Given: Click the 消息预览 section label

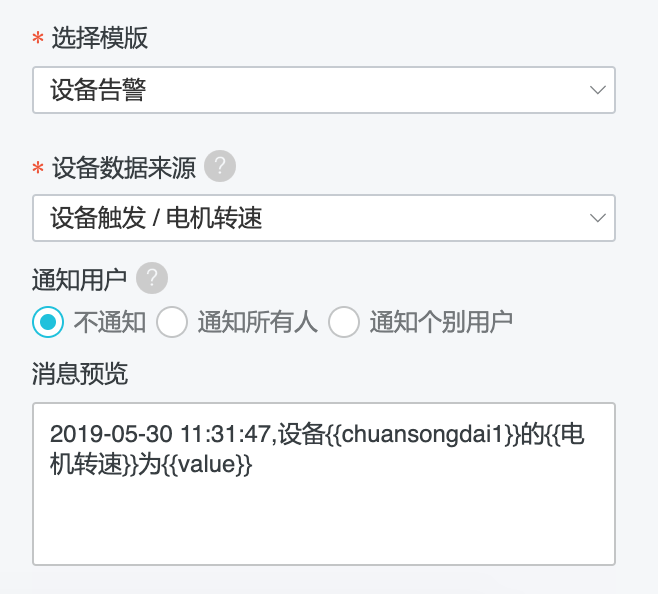Looking at the screenshot, I should pos(80,374).
